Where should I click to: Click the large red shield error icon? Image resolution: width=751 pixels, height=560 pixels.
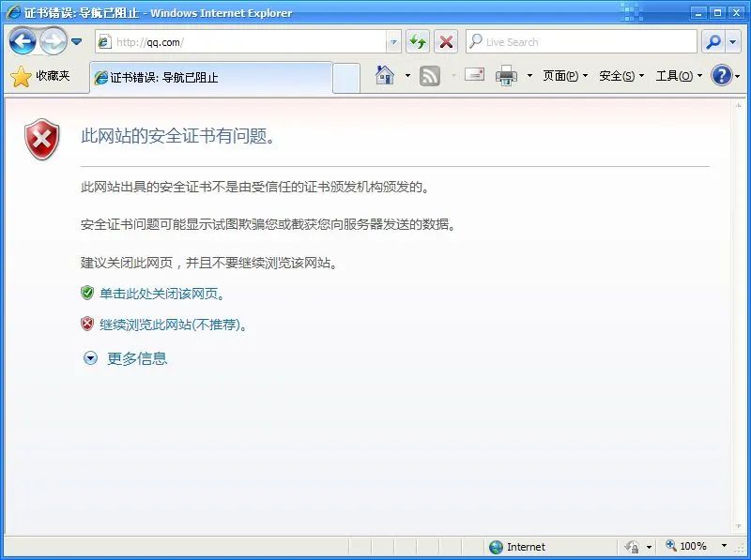pyautogui.click(x=42, y=139)
